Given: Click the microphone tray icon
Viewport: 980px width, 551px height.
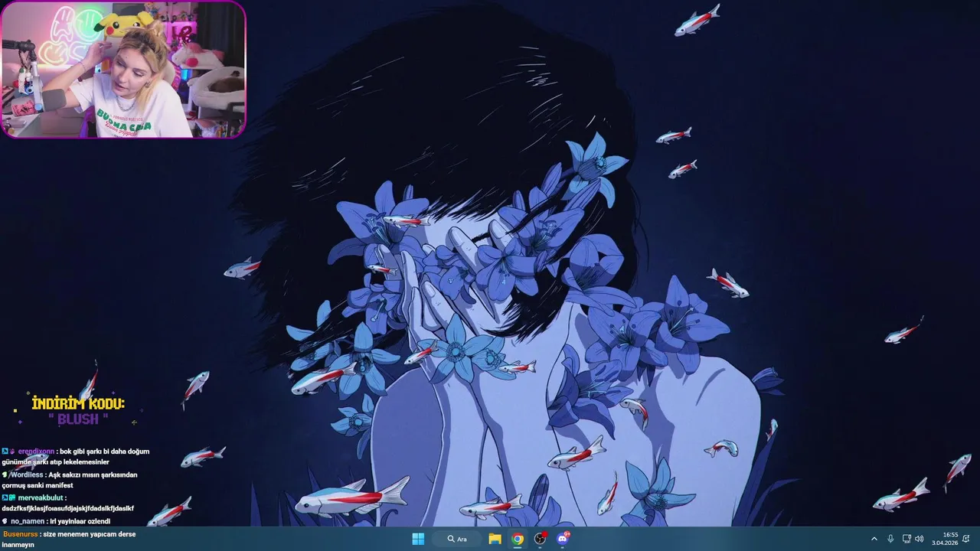Looking at the screenshot, I should (x=890, y=539).
